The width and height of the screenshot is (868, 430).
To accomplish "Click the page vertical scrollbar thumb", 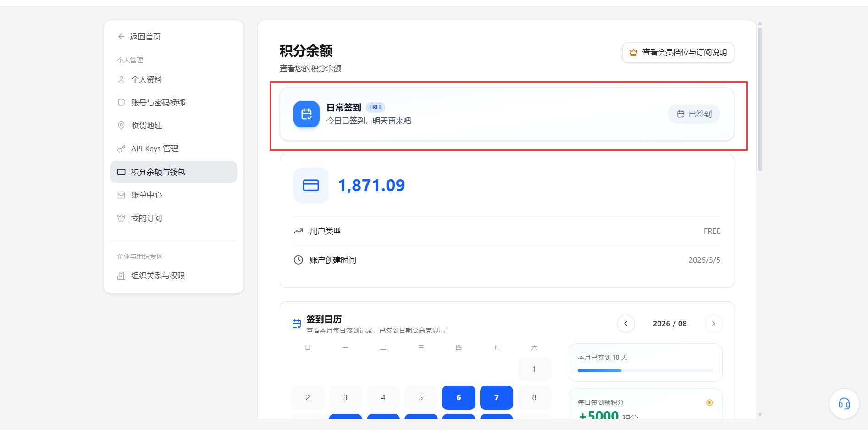I will tap(760, 99).
